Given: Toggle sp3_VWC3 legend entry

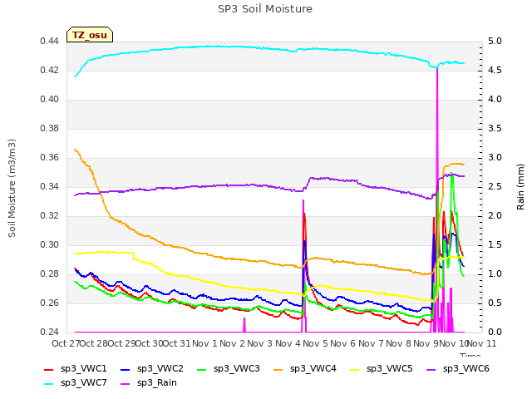Looking at the screenshot, I should [x=229, y=368].
